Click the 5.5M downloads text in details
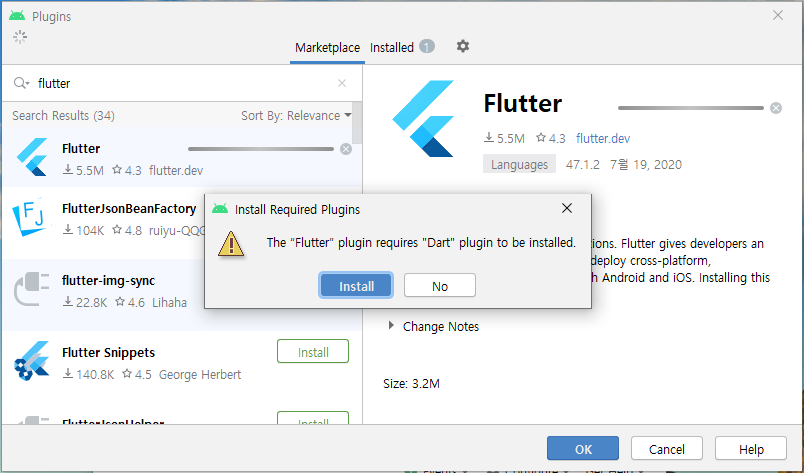The width and height of the screenshot is (804, 473). pos(505,139)
